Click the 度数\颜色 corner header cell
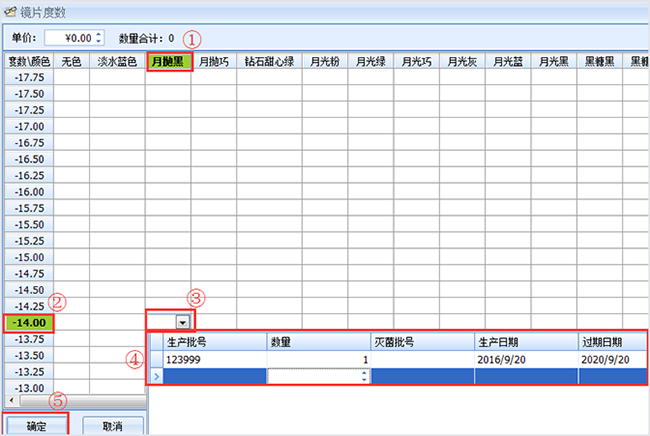The image size is (650, 436). (x=29, y=62)
